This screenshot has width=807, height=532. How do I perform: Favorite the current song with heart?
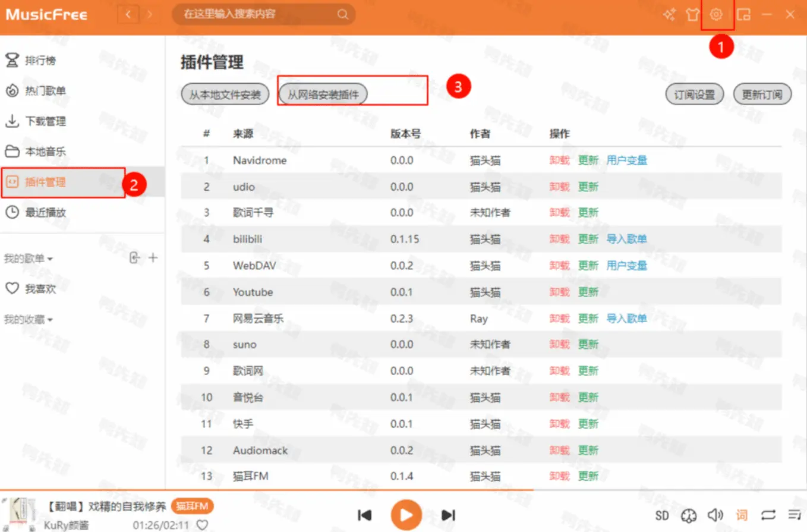coord(202,525)
